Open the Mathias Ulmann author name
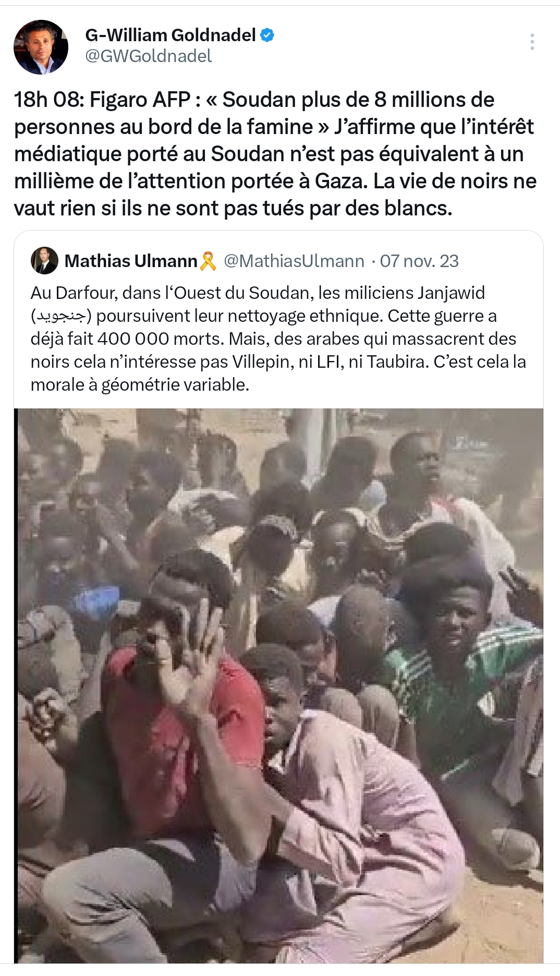560x976 pixels. coord(131,261)
